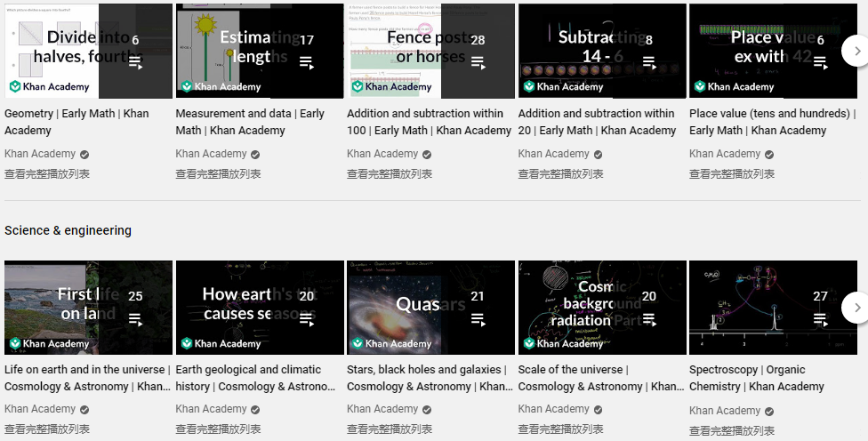
Task: Click verified badge under Measurement and data playlist
Action: click(255, 155)
